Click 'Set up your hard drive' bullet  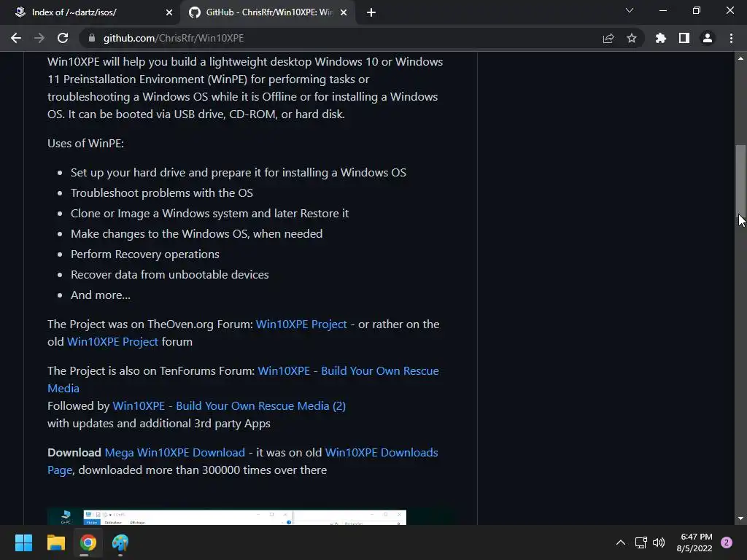(x=239, y=172)
